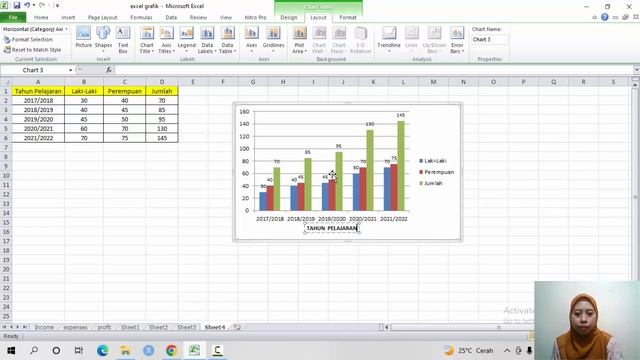The height and width of the screenshot is (360, 640).
Task: Open Chart Title options
Action: (147, 39)
